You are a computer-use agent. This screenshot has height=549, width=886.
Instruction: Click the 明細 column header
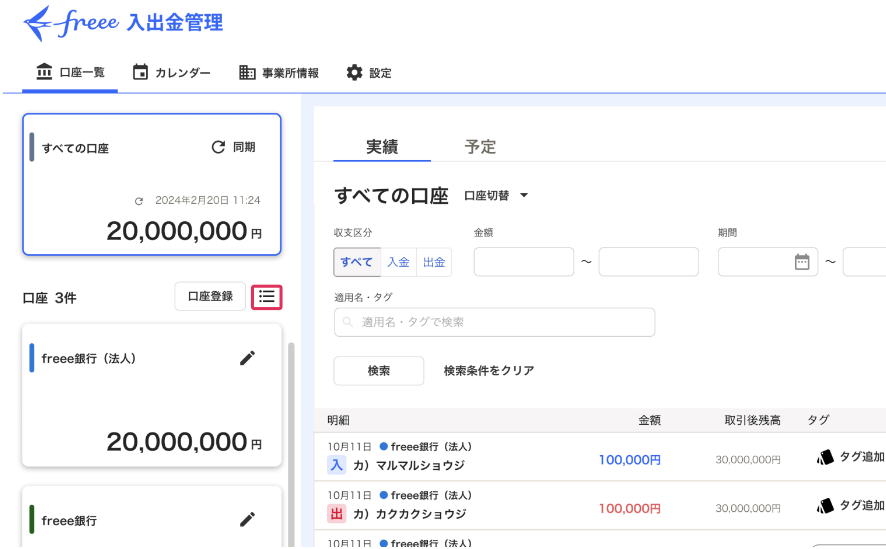(338, 420)
